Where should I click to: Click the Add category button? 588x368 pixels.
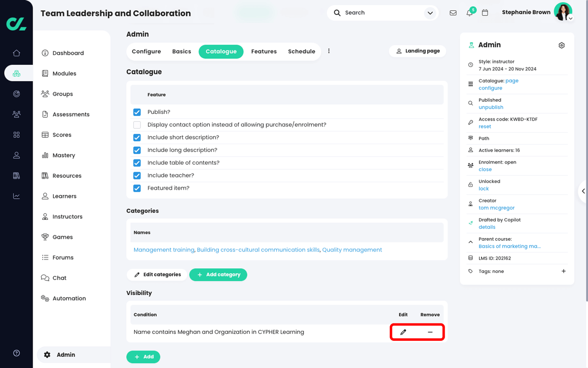218,274
